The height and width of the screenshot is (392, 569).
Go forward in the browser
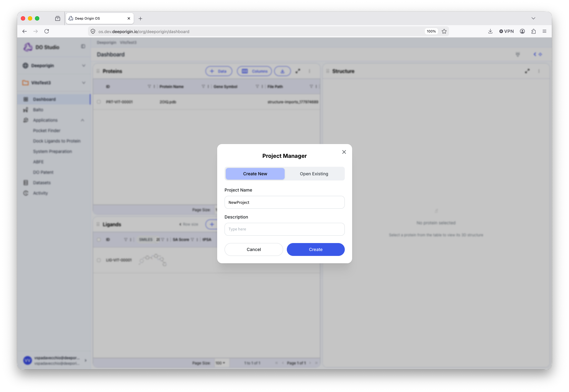coord(36,31)
